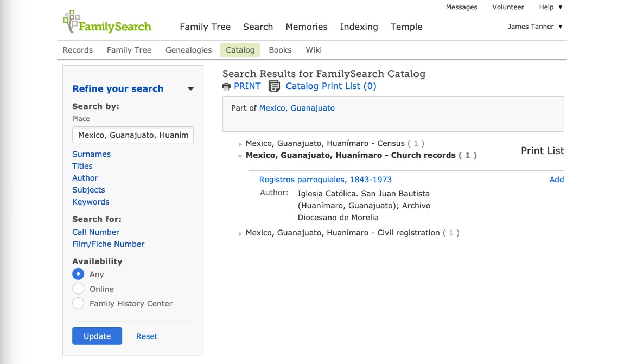Choose Family History Center availability
The height and width of the screenshot is (364, 624).
tap(78, 304)
